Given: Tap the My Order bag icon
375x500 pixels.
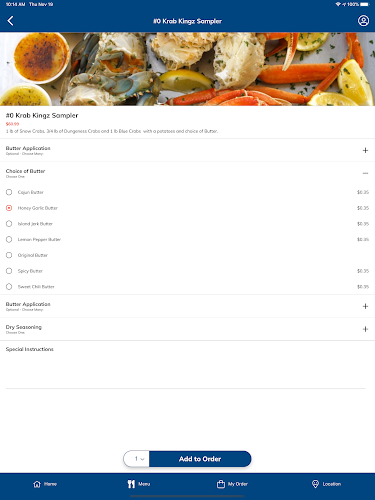Looking at the screenshot, I should pos(221,484).
